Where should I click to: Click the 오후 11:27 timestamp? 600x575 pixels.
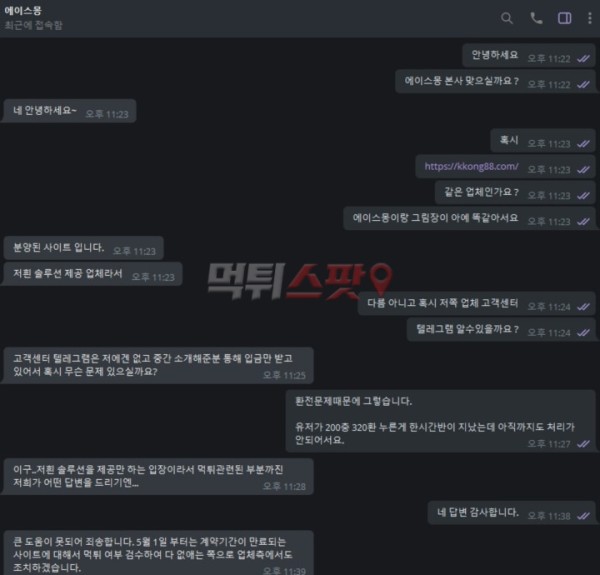point(549,444)
